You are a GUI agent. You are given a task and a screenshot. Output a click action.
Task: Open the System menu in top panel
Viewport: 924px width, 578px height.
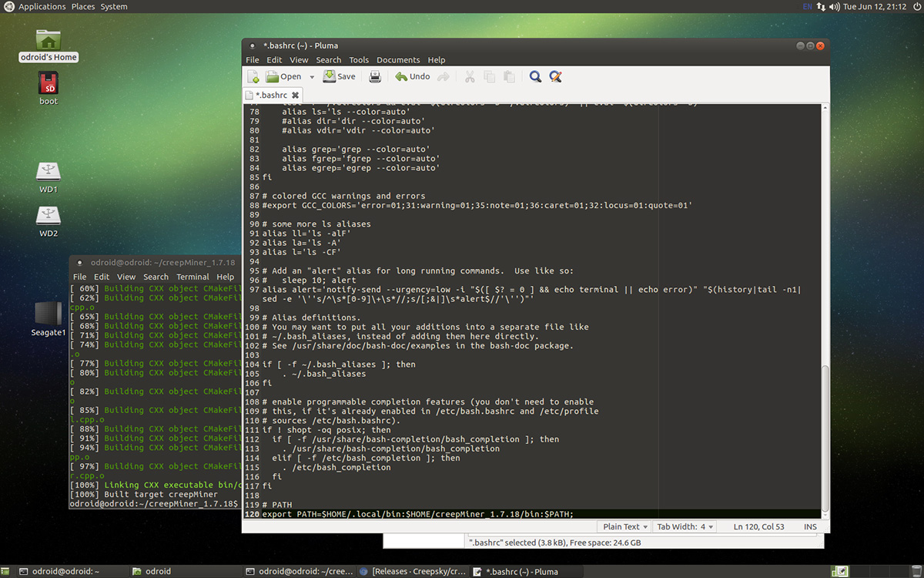114,7
